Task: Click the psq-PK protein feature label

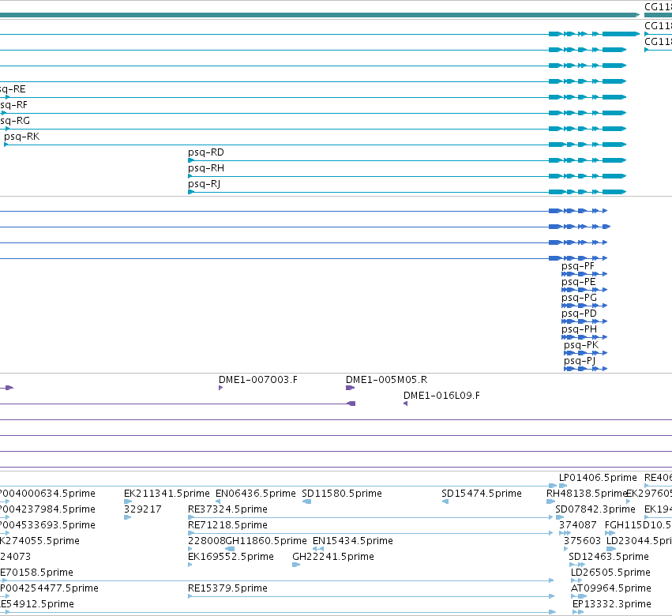Action: tap(581, 345)
